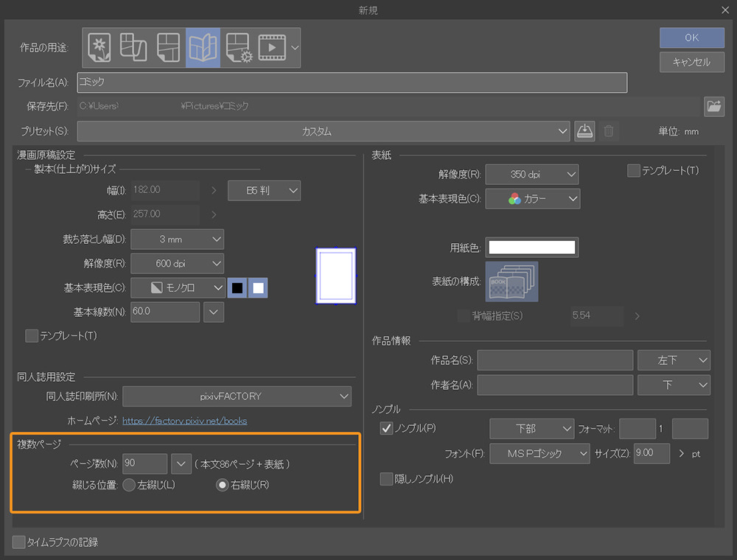Click the 作品名 title input field
The width and height of the screenshot is (737, 560).
pyautogui.click(x=555, y=360)
